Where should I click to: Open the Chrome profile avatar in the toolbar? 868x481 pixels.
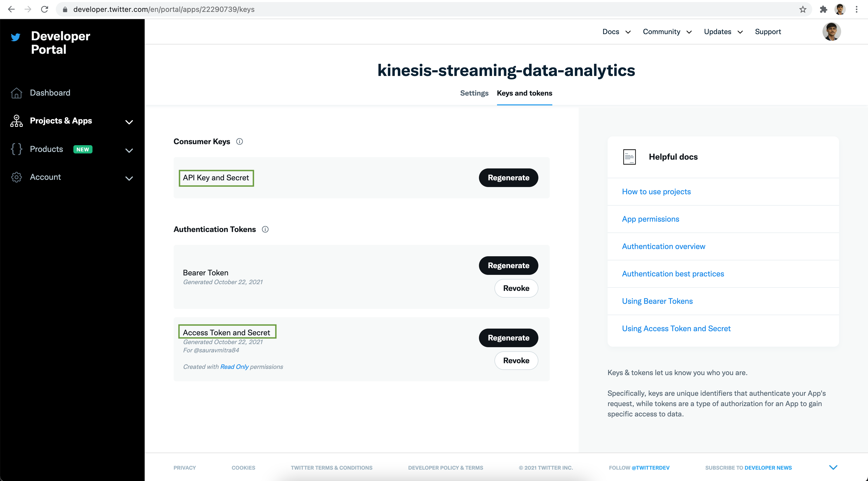(x=840, y=10)
